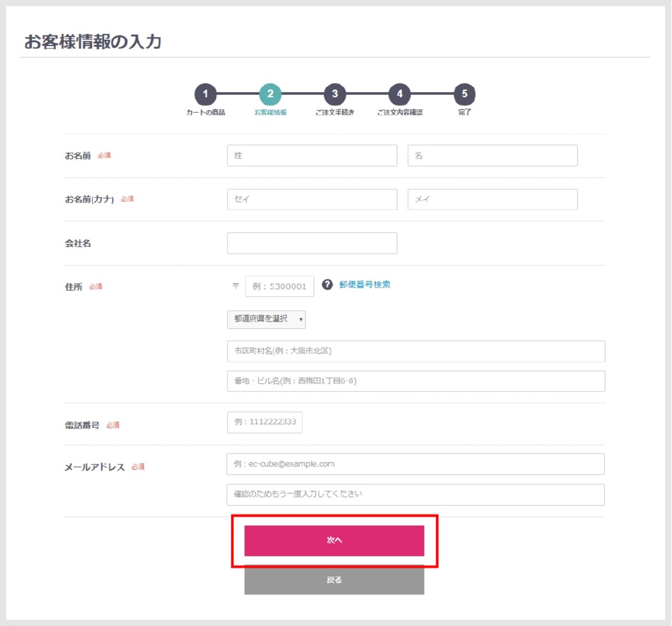Click the step 4 order confirmation circle

click(x=400, y=94)
